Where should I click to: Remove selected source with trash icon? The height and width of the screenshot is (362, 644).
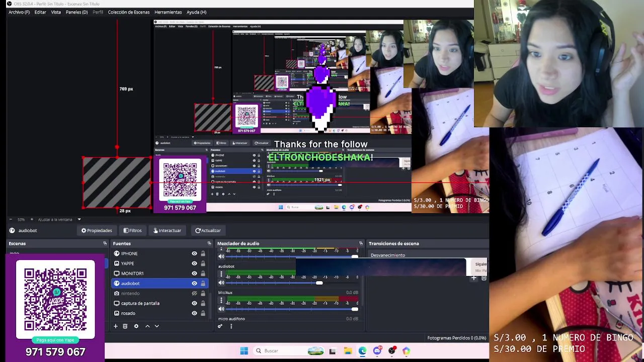pyautogui.click(x=125, y=326)
